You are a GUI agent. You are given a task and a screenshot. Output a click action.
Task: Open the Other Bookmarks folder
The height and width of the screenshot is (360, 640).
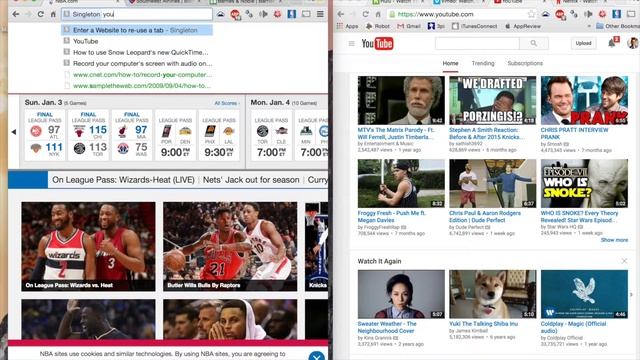click(x=618, y=26)
